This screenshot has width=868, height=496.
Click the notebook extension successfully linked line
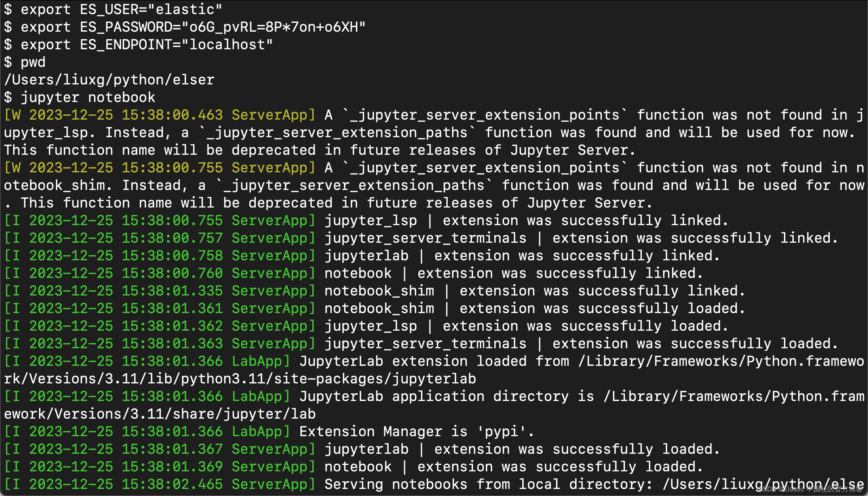[x=513, y=273]
